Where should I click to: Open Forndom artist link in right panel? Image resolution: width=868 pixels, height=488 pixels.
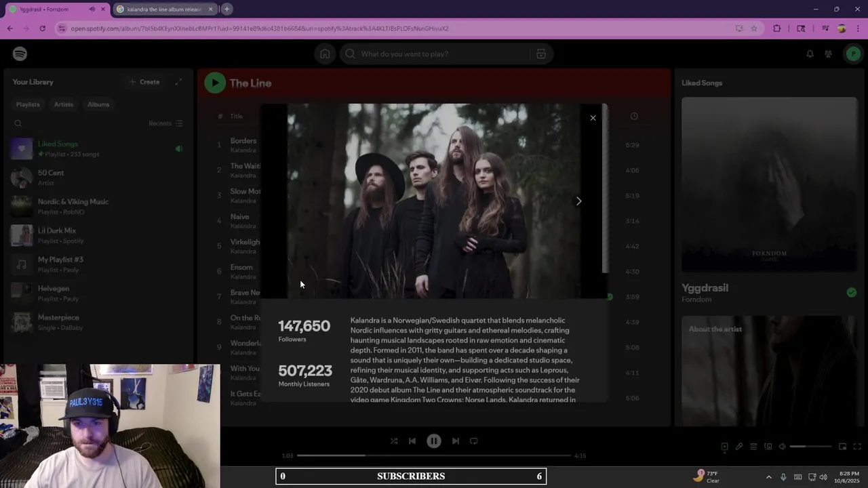click(x=696, y=300)
